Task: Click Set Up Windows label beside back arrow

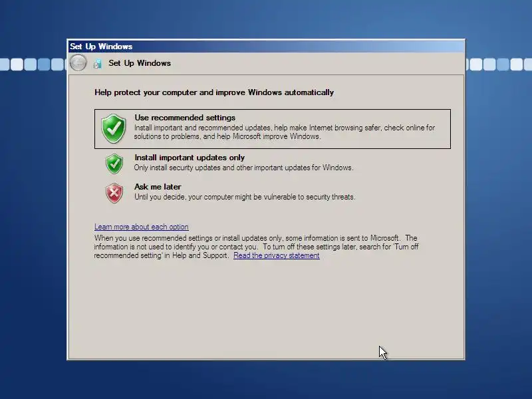Action: [140, 63]
